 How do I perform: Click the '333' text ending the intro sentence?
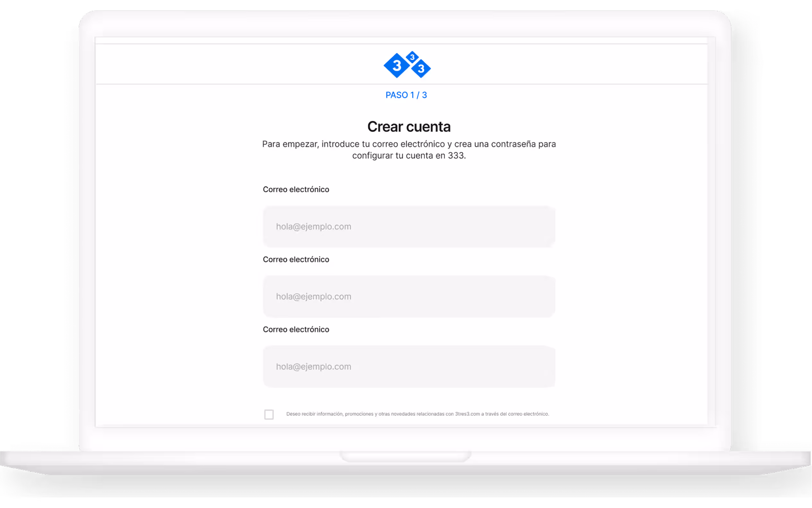pos(456,156)
